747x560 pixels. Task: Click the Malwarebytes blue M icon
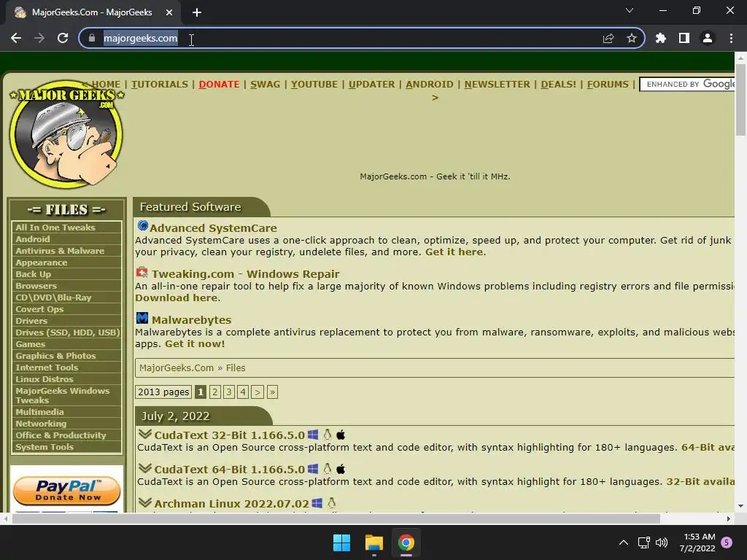pyautogui.click(x=142, y=318)
